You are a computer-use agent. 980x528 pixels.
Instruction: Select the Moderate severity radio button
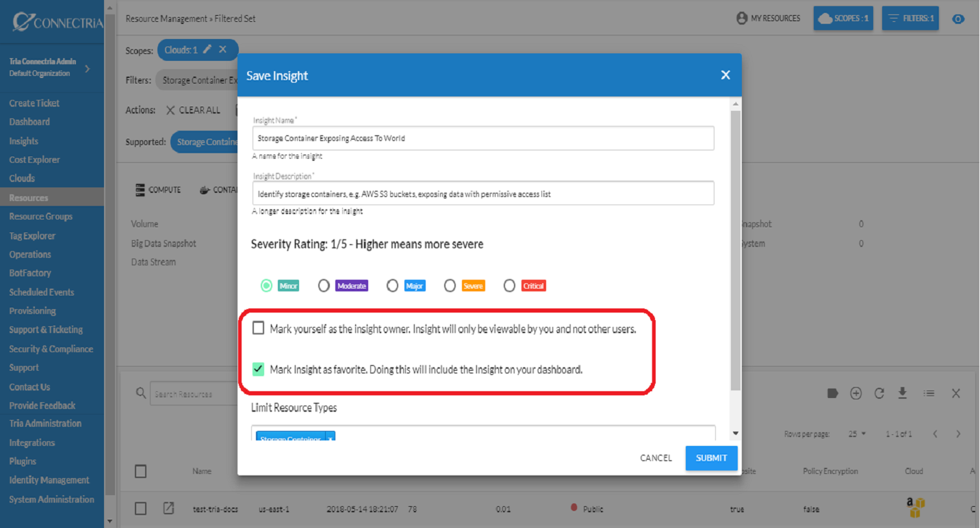tap(324, 286)
